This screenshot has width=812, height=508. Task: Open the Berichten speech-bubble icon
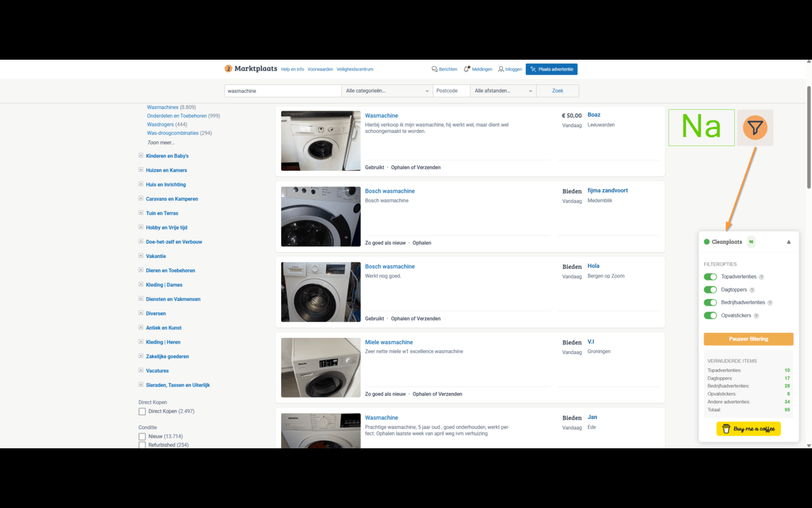435,69
